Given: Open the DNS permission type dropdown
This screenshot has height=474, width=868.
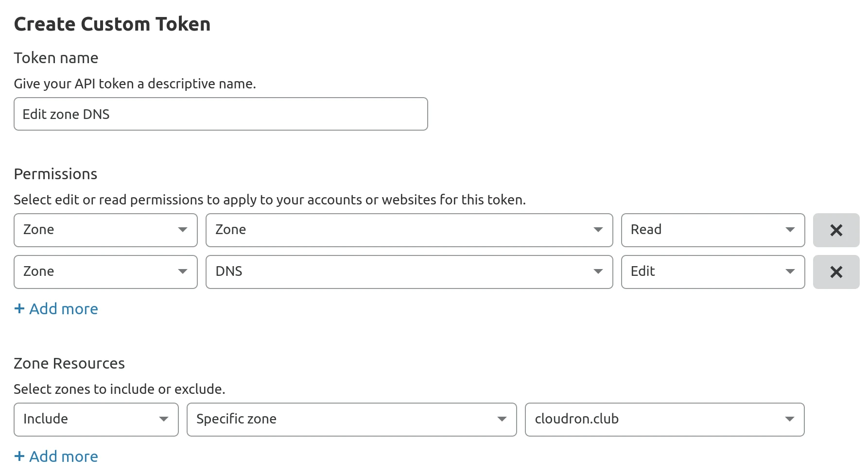Looking at the screenshot, I should click(409, 272).
